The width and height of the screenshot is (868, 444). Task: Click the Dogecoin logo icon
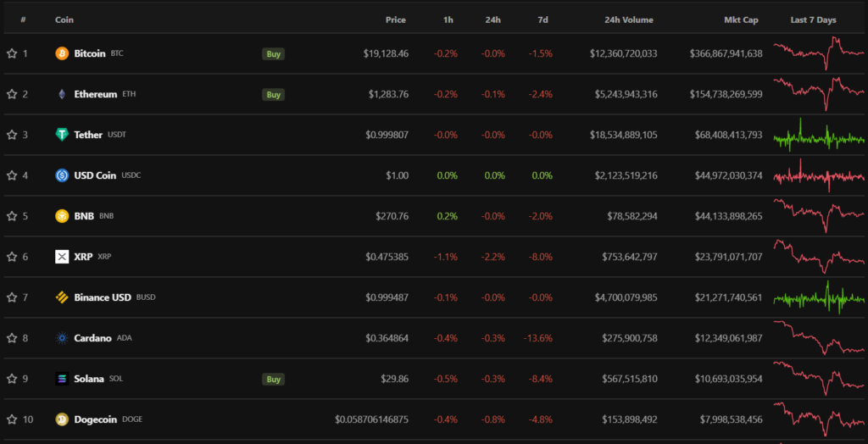pos(62,419)
